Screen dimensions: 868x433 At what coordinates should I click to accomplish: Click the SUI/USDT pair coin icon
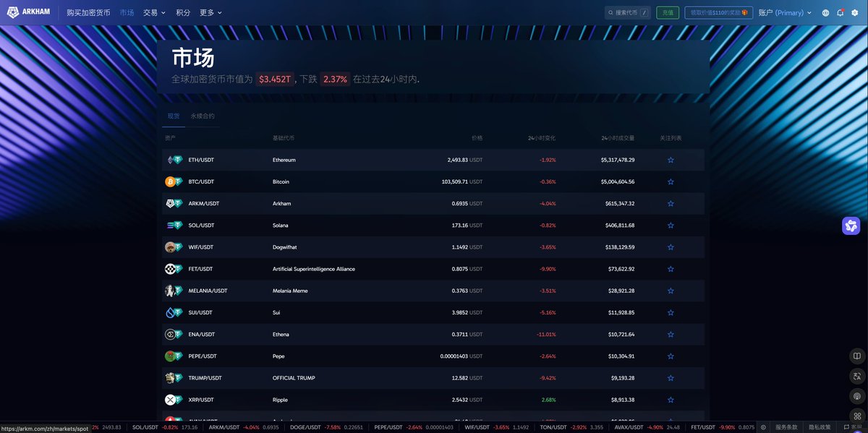174,313
